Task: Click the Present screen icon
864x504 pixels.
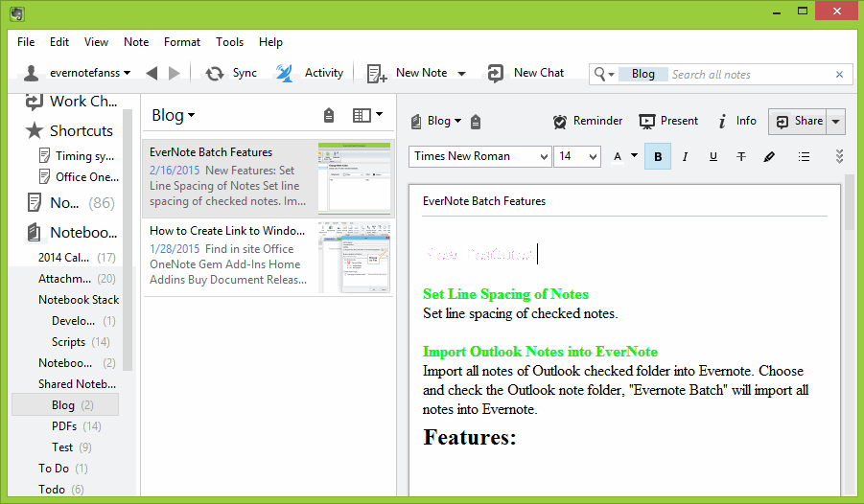Action: (x=647, y=121)
